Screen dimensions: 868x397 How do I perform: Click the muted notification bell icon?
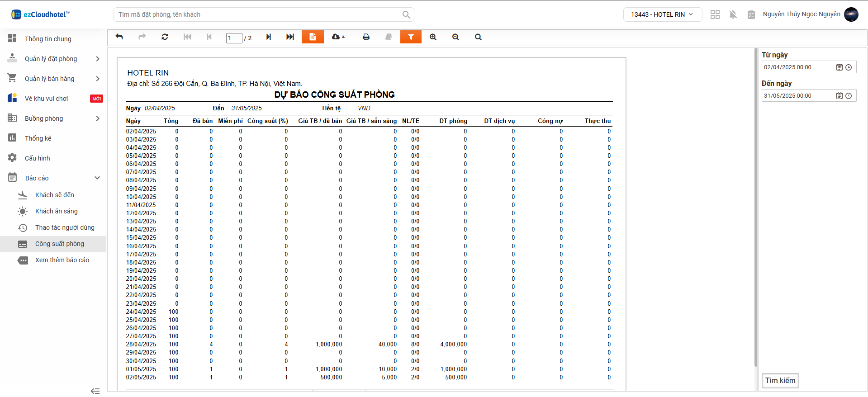(x=733, y=14)
